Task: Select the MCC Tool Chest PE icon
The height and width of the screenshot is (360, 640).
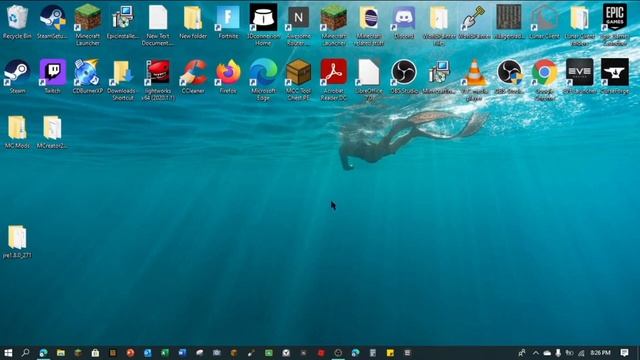Action: (298, 73)
